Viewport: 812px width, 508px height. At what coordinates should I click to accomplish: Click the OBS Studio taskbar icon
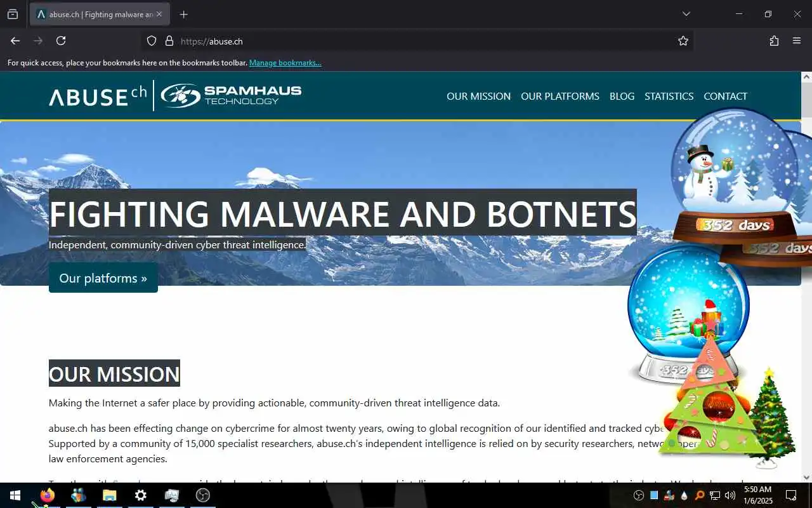coord(203,495)
